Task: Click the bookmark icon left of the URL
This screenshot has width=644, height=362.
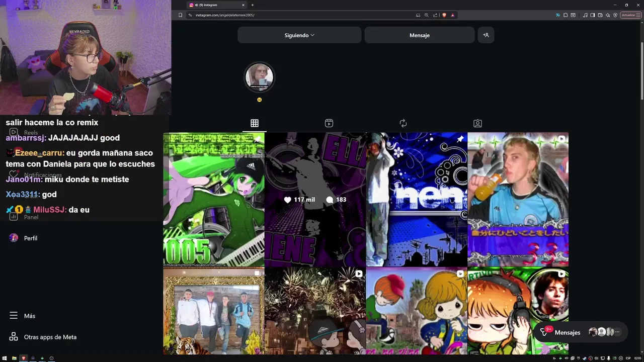Action: pyautogui.click(x=181, y=15)
